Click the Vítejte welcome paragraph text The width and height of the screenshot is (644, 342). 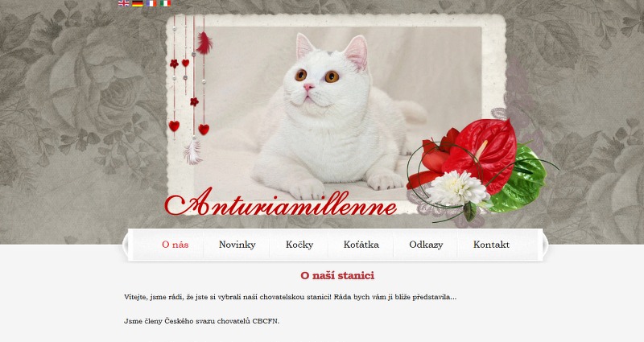coord(290,297)
